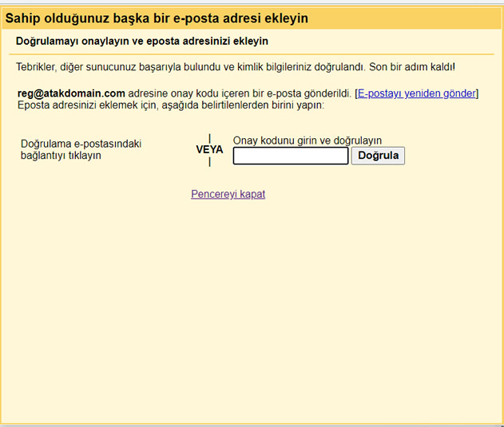
Task: Click the Doğrula verification button
Action: pyautogui.click(x=378, y=156)
